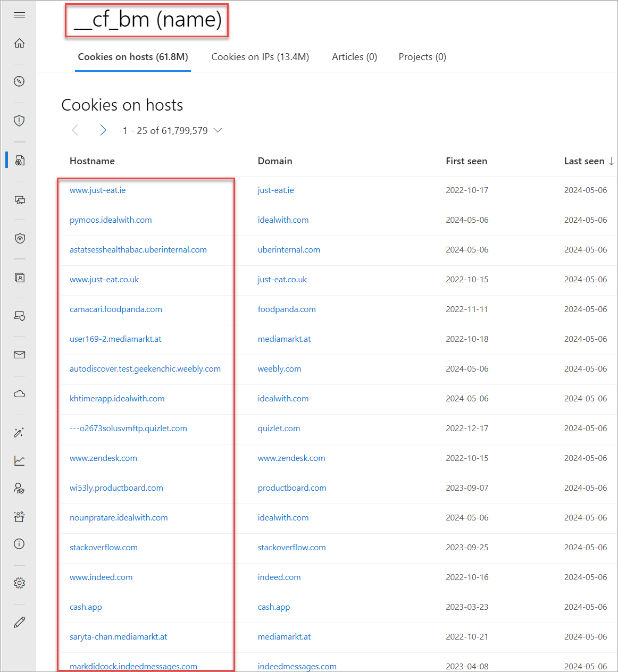Open hostname wi53ly.productboard.com
Viewport: 618px width, 672px height.
click(116, 488)
